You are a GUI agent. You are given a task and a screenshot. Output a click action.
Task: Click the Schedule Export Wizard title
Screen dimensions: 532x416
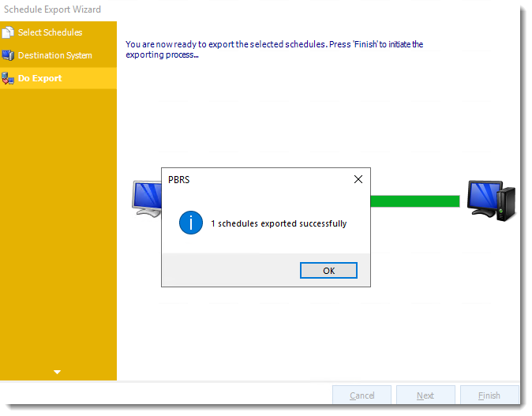53,9
